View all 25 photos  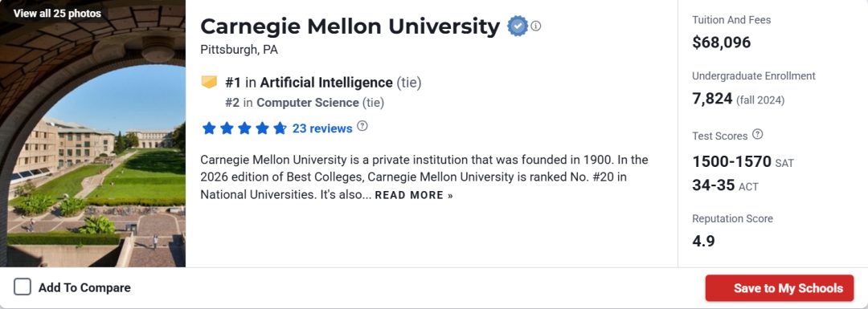coord(58,14)
